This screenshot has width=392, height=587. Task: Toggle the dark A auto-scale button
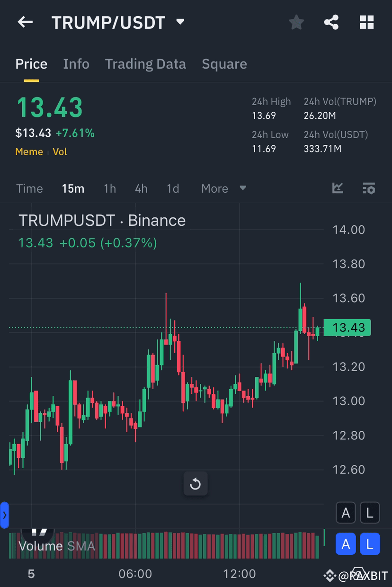pos(346,513)
